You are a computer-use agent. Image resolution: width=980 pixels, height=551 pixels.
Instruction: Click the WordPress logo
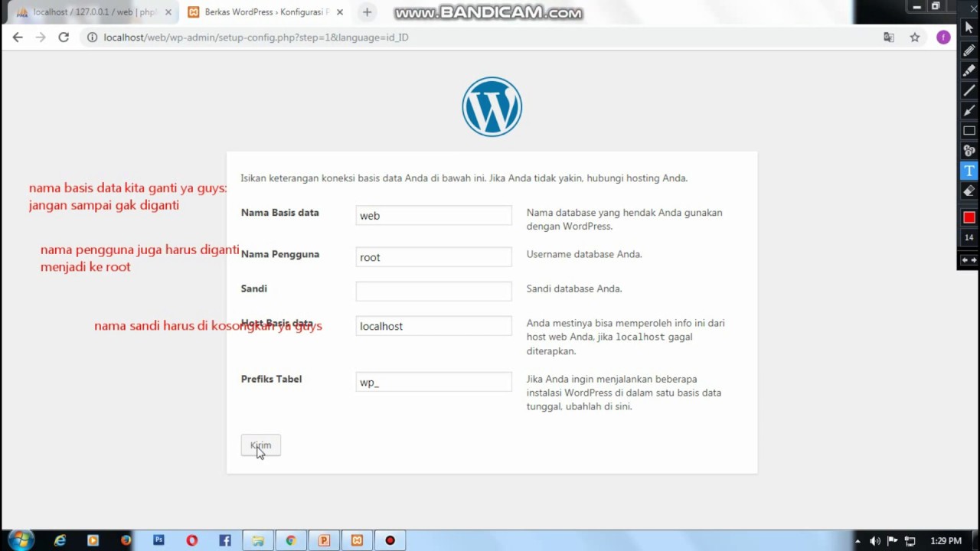492,106
